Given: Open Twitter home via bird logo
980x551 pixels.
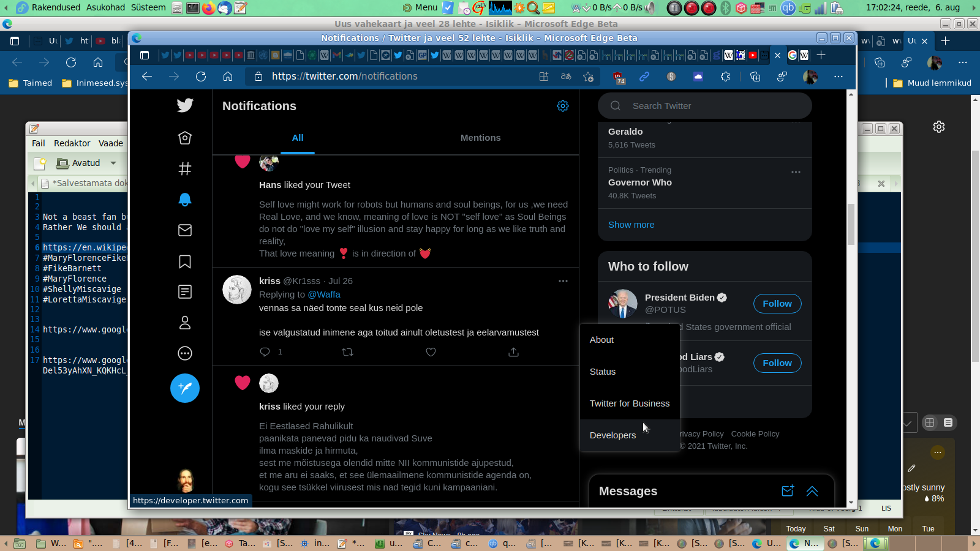Looking at the screenshot, I should tap(185, 105).
